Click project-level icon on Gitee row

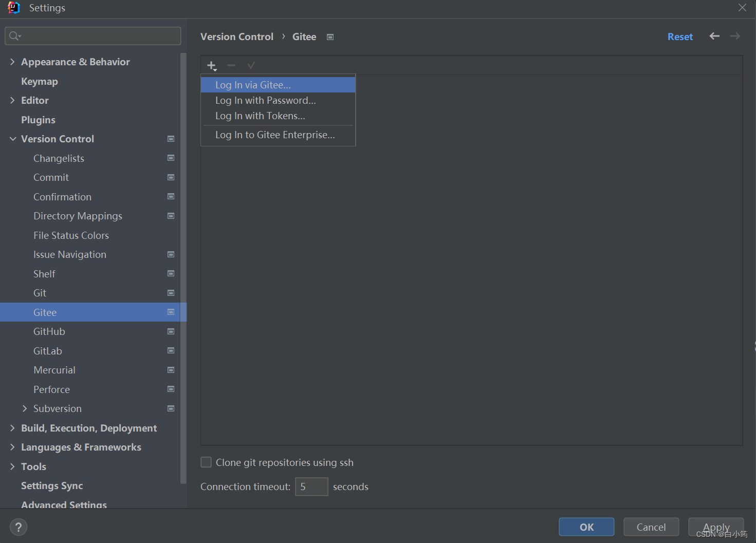click(x=171, y=312)
